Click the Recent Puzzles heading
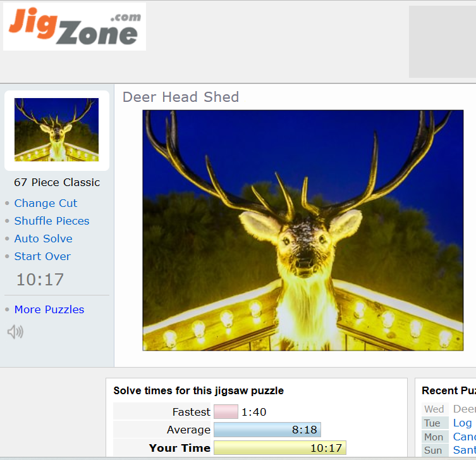 pos(449,390)
